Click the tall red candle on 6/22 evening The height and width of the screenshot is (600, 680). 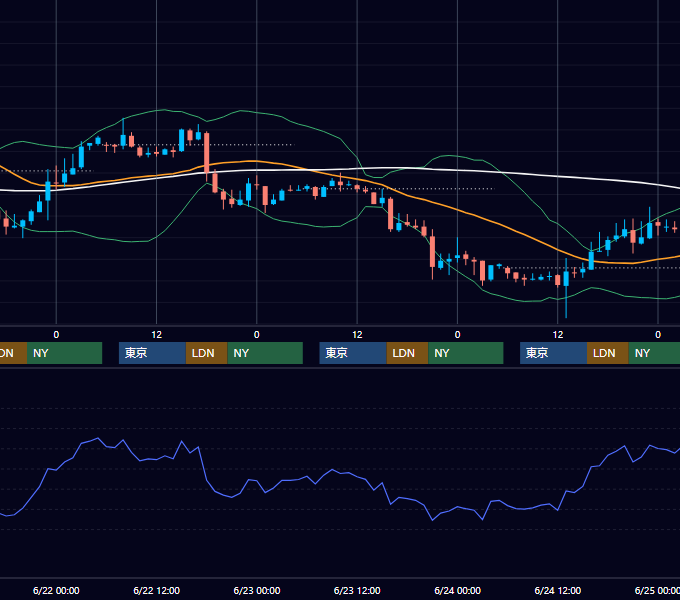[x=206, y=153]
